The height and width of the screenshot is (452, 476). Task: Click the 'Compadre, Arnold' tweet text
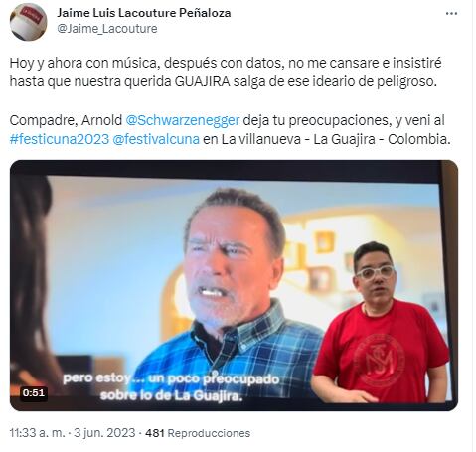[66, 120]
